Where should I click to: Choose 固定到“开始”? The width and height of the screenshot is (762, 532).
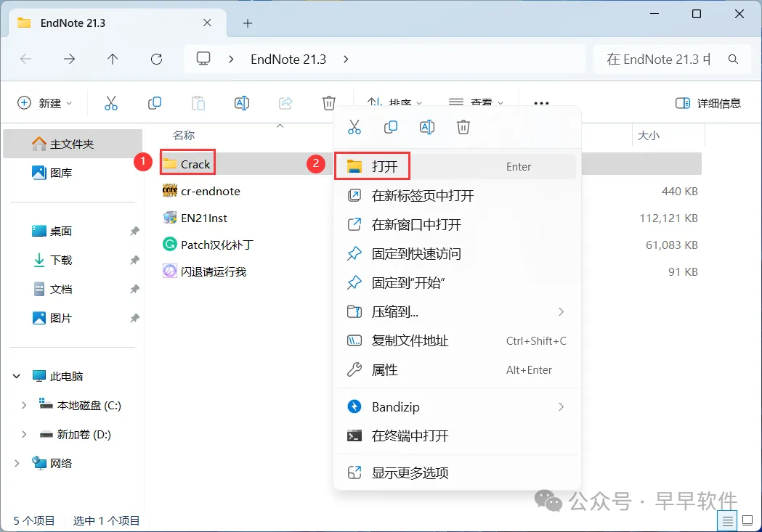[457, 282]
